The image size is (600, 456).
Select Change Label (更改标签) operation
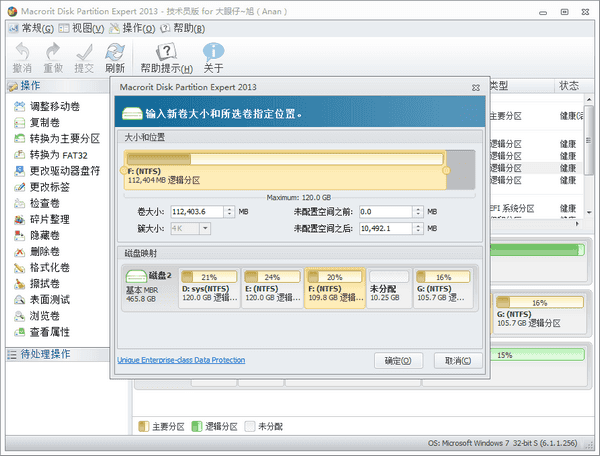[42, 187]
